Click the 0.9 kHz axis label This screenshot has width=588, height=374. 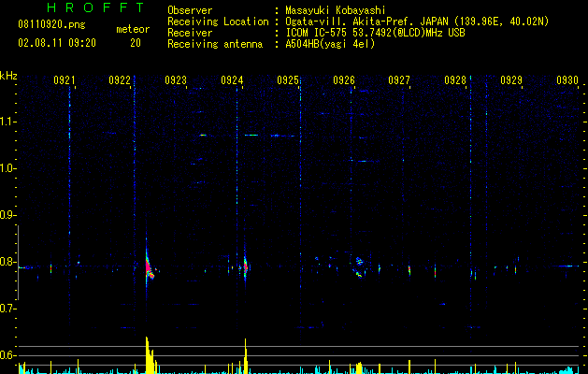8,215
